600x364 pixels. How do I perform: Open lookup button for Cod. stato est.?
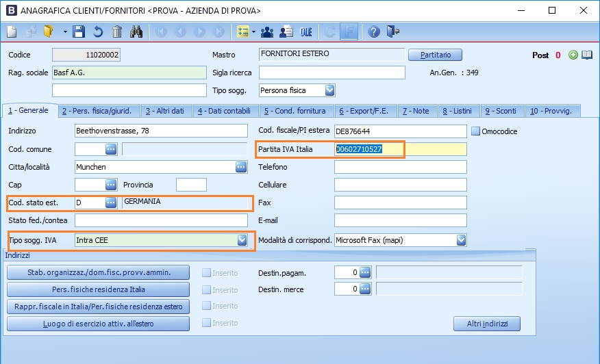click(x=111, y=203)
